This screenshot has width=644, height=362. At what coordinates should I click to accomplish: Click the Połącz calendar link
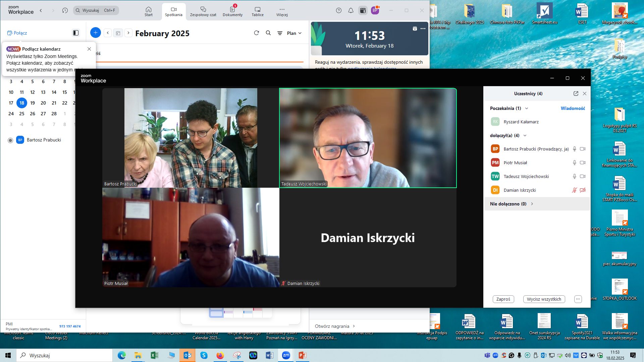[x=17, y=33]
